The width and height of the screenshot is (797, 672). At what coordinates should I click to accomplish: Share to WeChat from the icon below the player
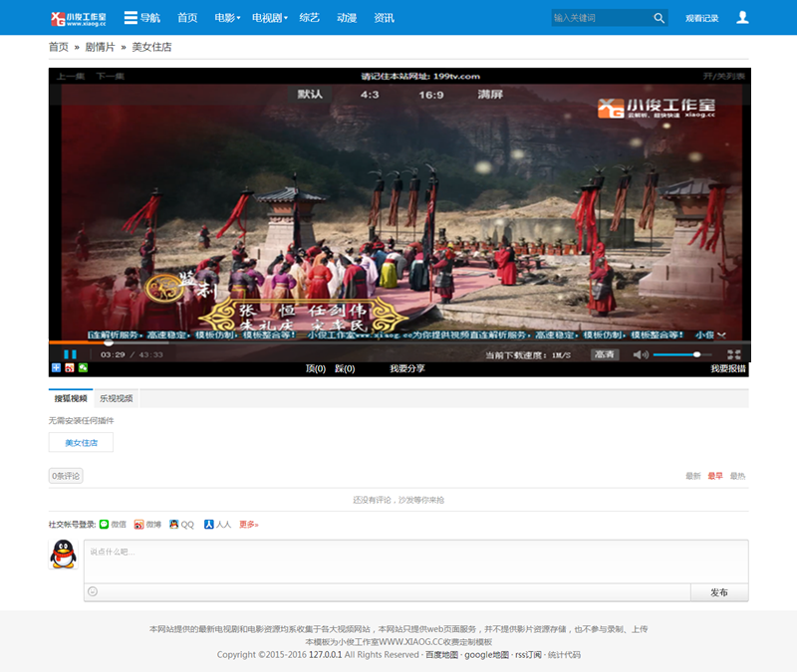[83, 367]
